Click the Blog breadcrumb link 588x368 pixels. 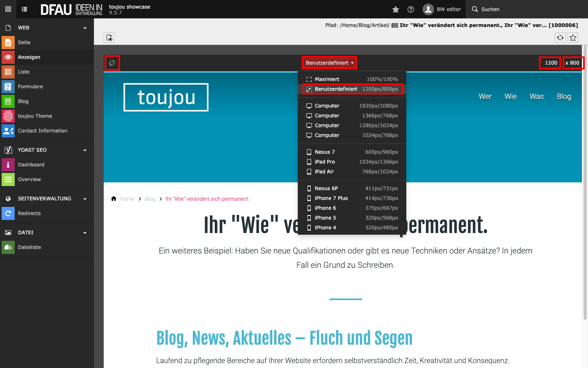point(150,199)
